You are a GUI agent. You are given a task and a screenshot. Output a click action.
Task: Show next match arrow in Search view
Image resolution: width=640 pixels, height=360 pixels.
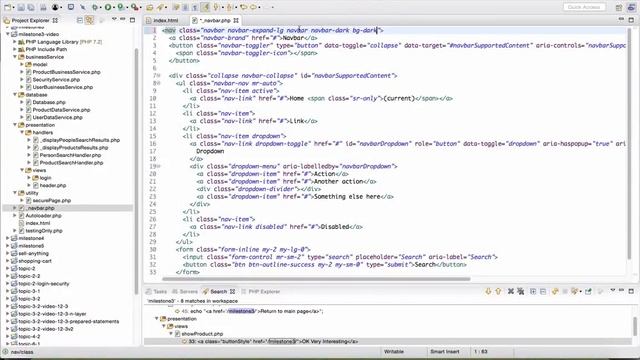(488, 291)
